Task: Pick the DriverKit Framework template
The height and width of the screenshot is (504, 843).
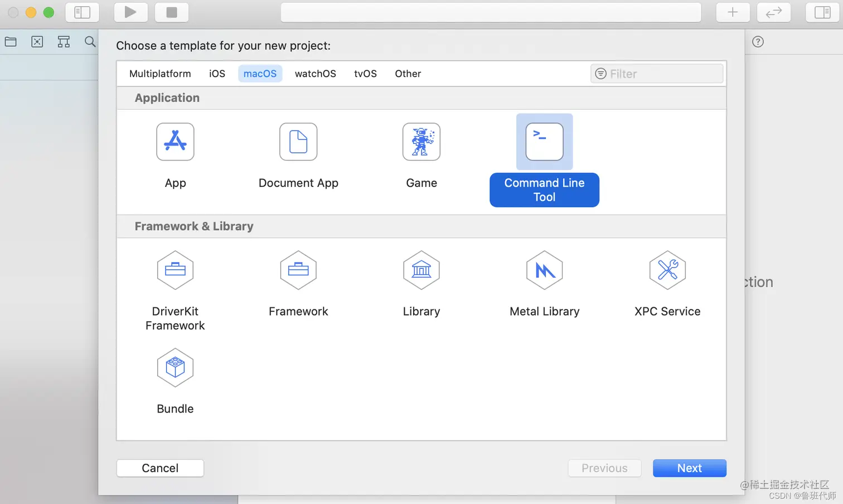Action: click(175, 270)
